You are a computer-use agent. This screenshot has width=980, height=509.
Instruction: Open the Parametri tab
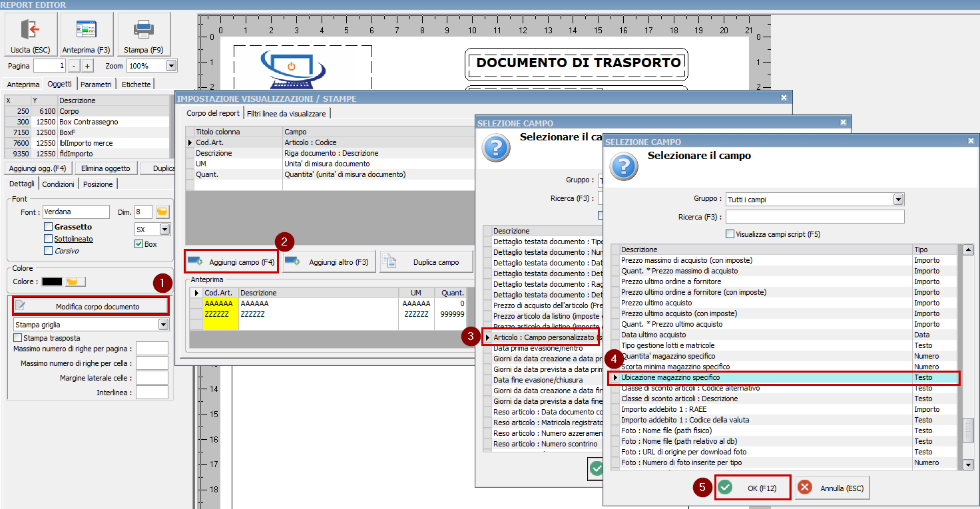tap(97, 85)
